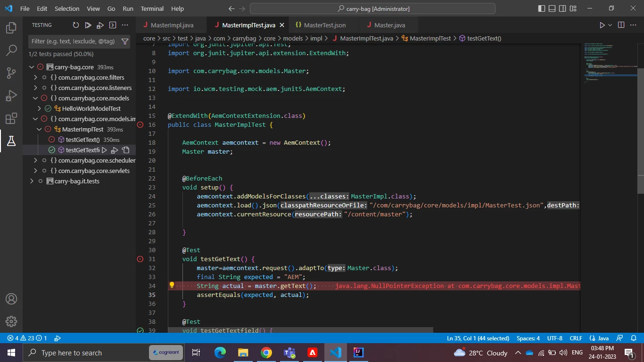This screenshot has width=644, height=362.
Task: Toggle secondary side bar visibility
Action: (x=562, y=8)
